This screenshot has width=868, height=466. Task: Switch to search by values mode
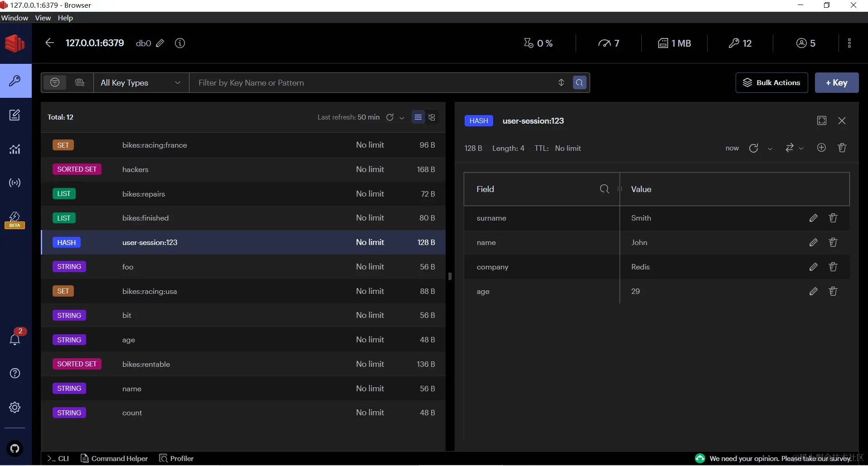pos(79,82)
